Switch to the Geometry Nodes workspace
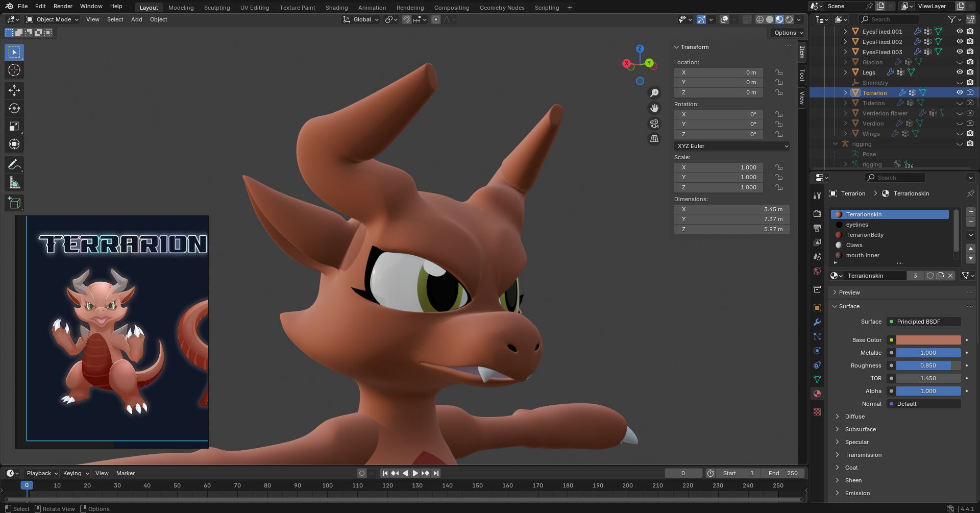 click(x=502, y=8)
